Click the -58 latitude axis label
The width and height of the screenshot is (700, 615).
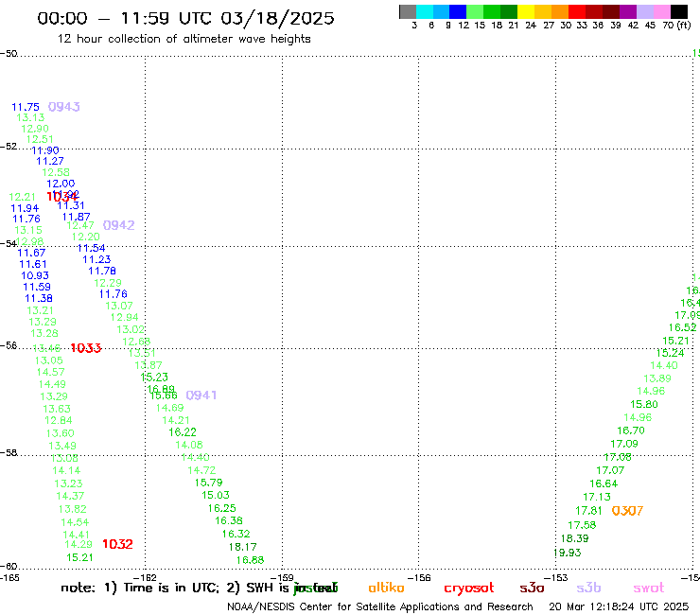pyautogui.click(x=9, y=453)
